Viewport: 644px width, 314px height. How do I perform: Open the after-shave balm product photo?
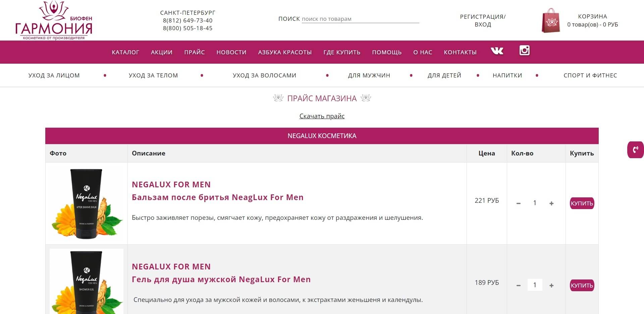click(x=87, y=203)
